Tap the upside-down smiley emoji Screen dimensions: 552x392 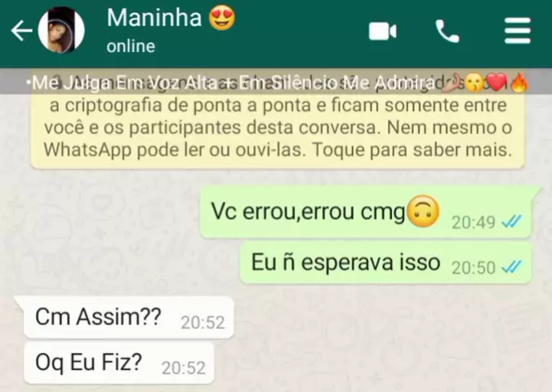(x=424, y=211)
